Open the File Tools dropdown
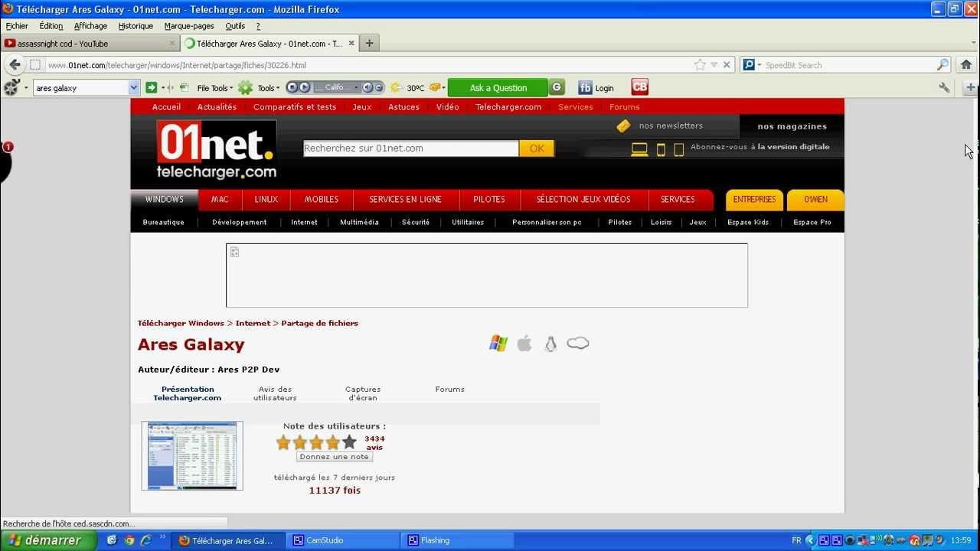The image size is (980, 551). (x=214, y=88)
